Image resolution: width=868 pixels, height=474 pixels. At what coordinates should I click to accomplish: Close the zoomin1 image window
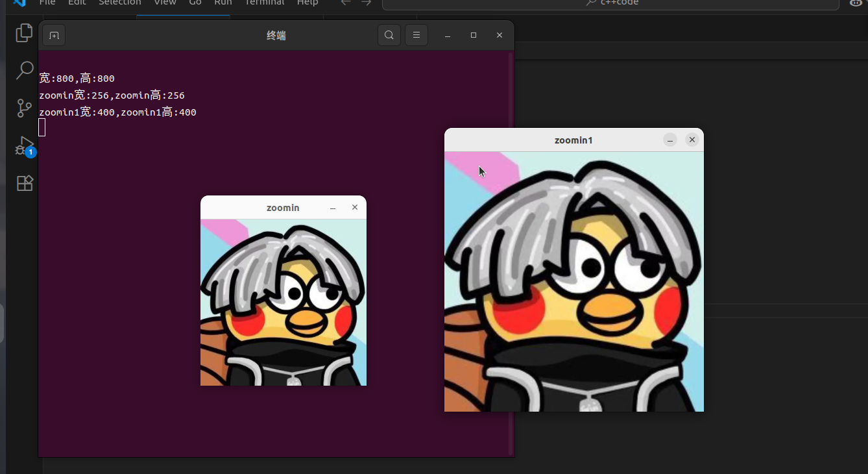pyautogui.click(x=692, y=140)
